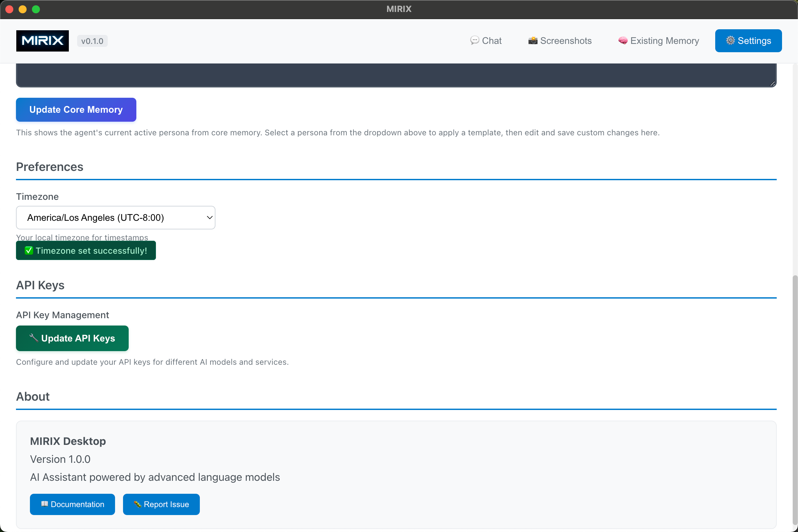The image size is (798, 532).
Task: Click the 'AI Assistant powered by' description
Action: (155, 477)
